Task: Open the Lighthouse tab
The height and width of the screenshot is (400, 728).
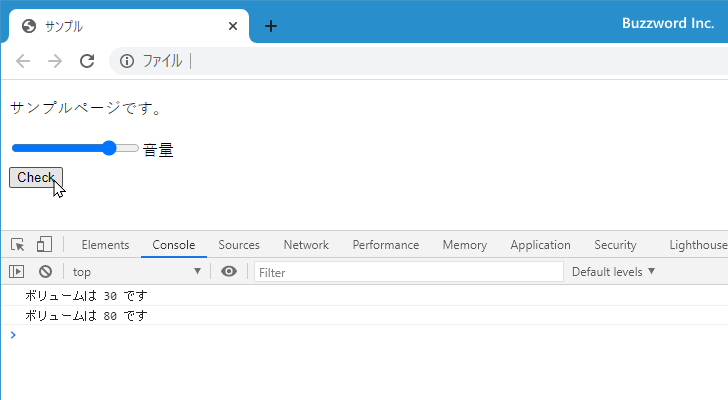Action: [698, 245]
